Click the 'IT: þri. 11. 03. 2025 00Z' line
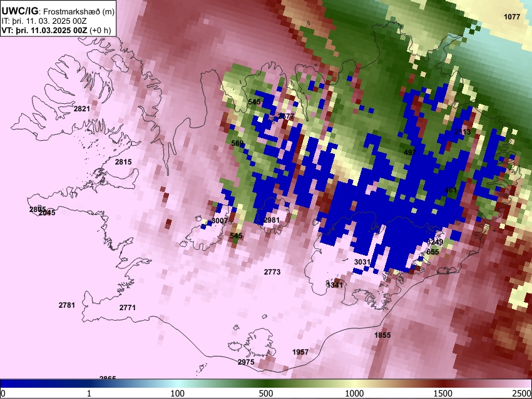Screen dimensions: 532x399 point(44,21)
